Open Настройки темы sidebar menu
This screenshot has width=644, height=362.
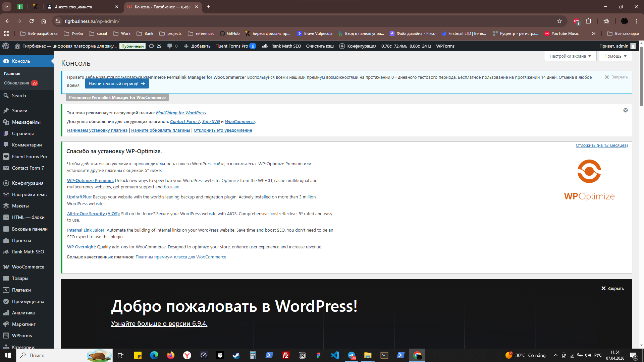pos(27,194)
